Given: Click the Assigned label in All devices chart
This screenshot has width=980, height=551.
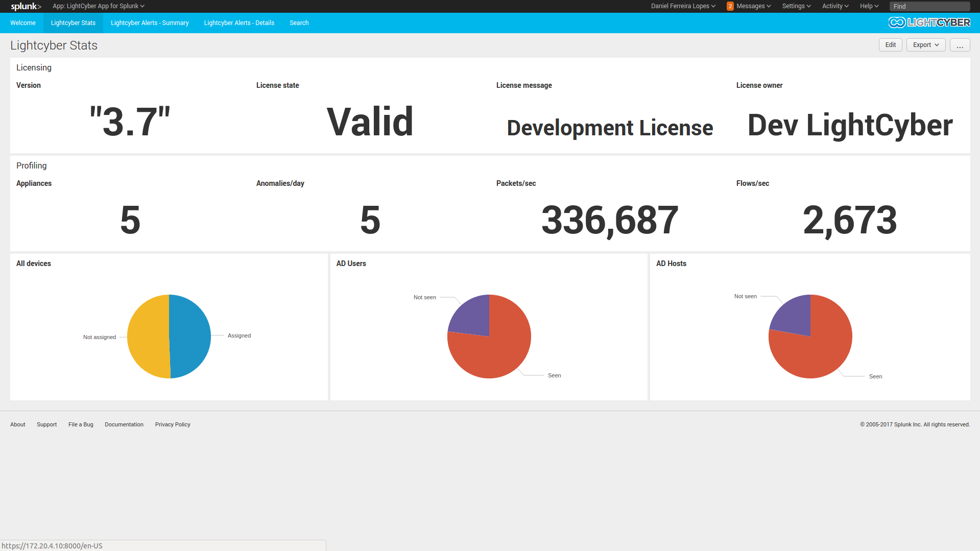Looking at the screenshot, I should click(x=239, y=336).
